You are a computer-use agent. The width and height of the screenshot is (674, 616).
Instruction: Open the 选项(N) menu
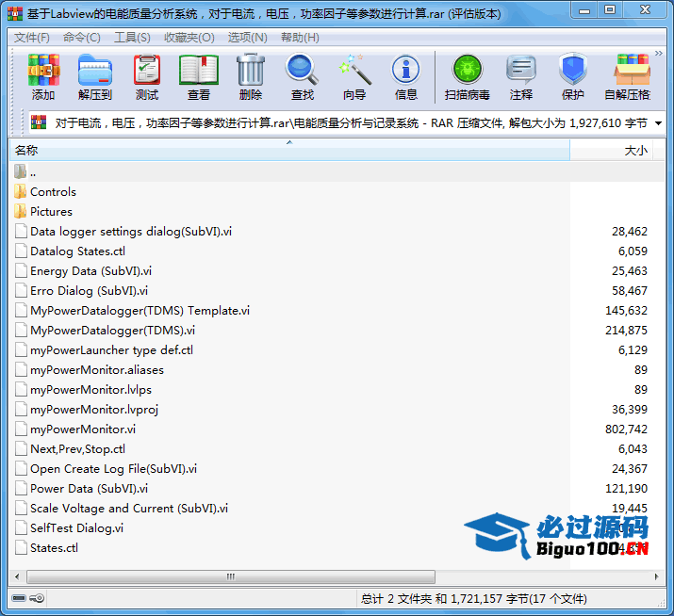247,38
